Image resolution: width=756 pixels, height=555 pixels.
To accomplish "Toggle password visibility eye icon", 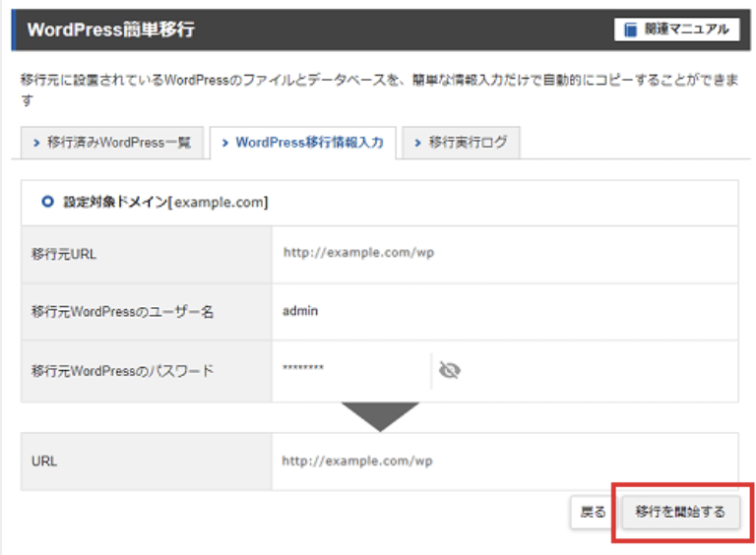I will click(449, 370).
